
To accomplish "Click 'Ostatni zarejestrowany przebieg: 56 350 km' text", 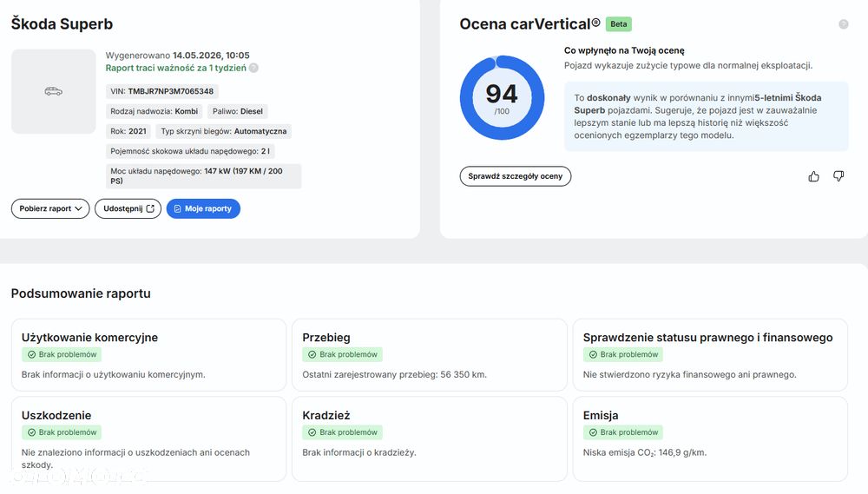I will pos(395,375).
